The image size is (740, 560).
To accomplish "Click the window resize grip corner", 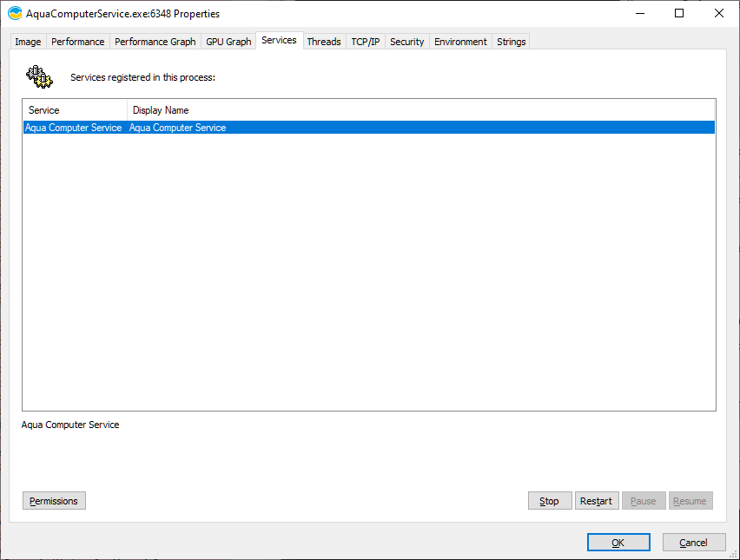I will click(x=734, y=555).
